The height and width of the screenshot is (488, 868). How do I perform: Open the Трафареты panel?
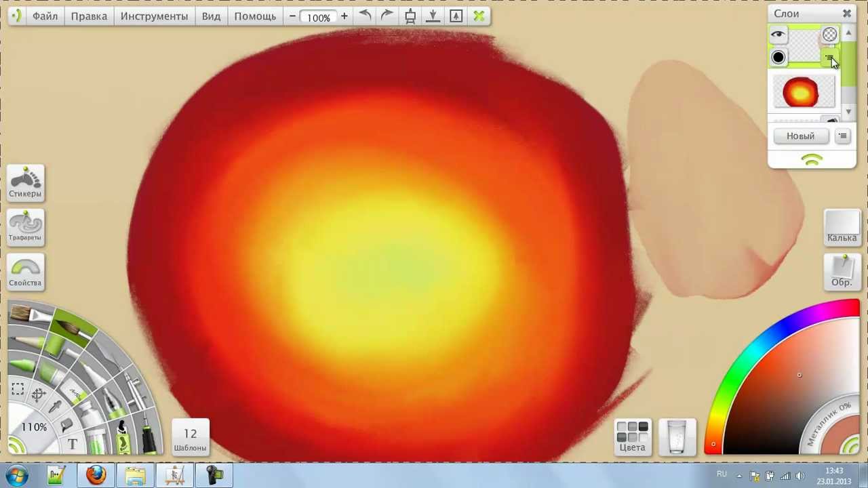26,226
